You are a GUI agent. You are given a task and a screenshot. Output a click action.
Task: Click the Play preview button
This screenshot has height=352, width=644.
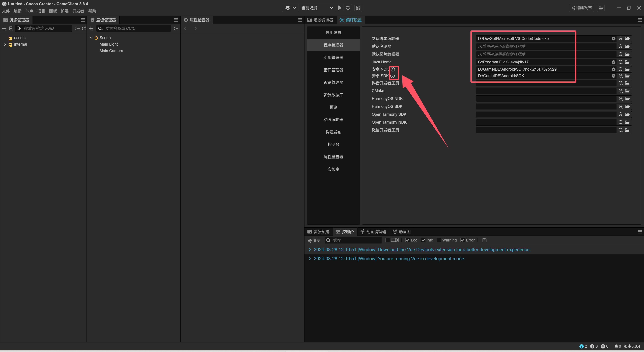[340, 8]
